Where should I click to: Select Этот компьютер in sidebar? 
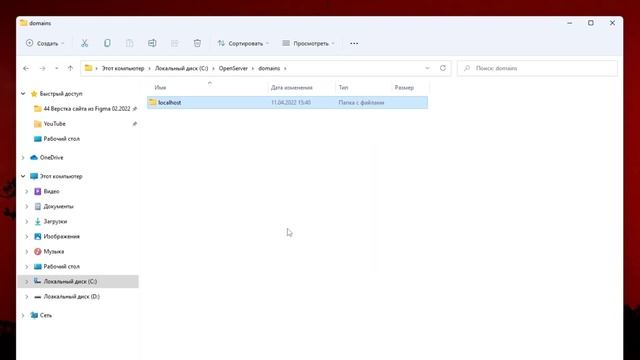pyautogui.click(x=61, y=176)
